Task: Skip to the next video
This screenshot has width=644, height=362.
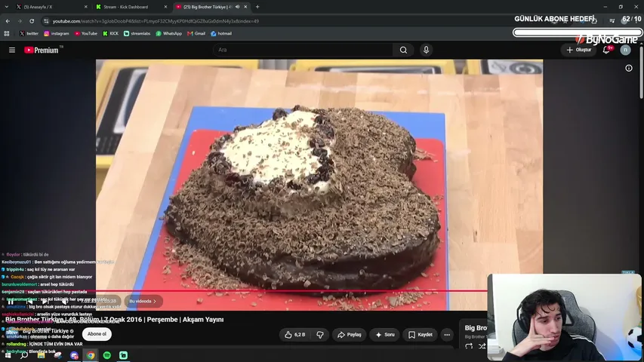Action: 45,301
